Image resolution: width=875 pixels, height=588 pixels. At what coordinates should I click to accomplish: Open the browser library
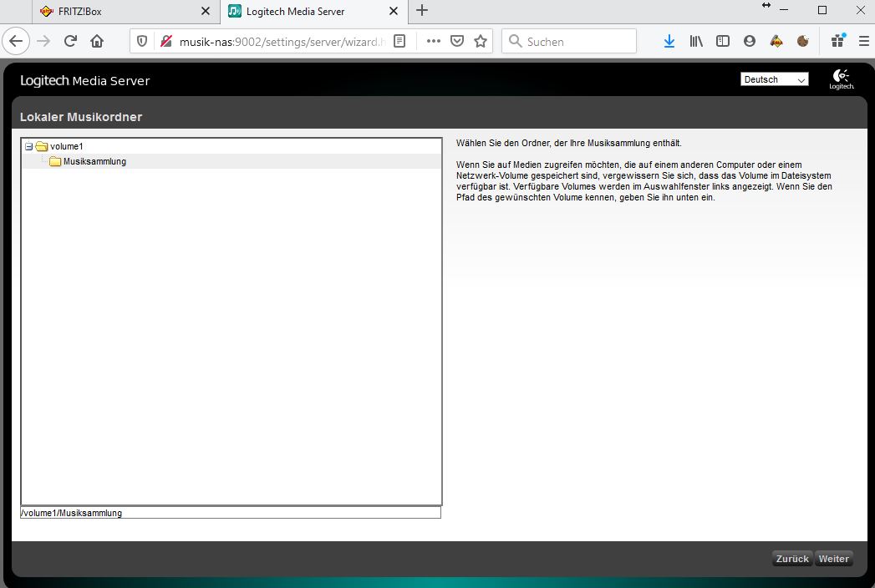(696, 41)
